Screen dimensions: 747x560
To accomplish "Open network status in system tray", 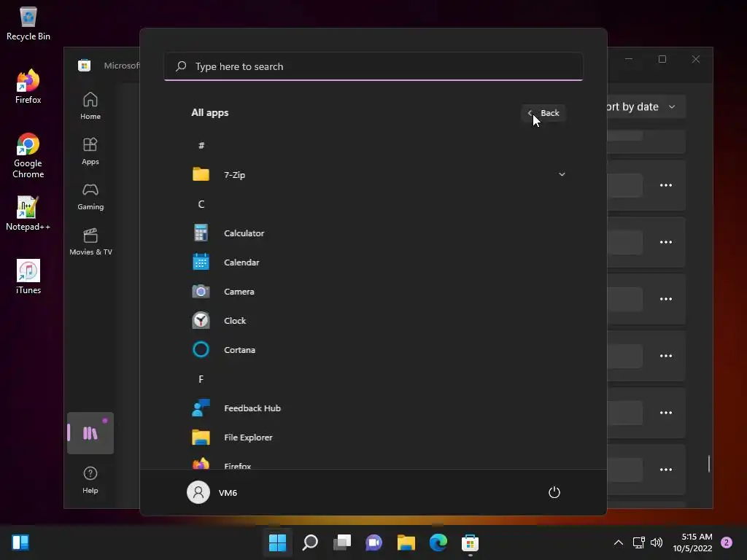I will 638,542.
